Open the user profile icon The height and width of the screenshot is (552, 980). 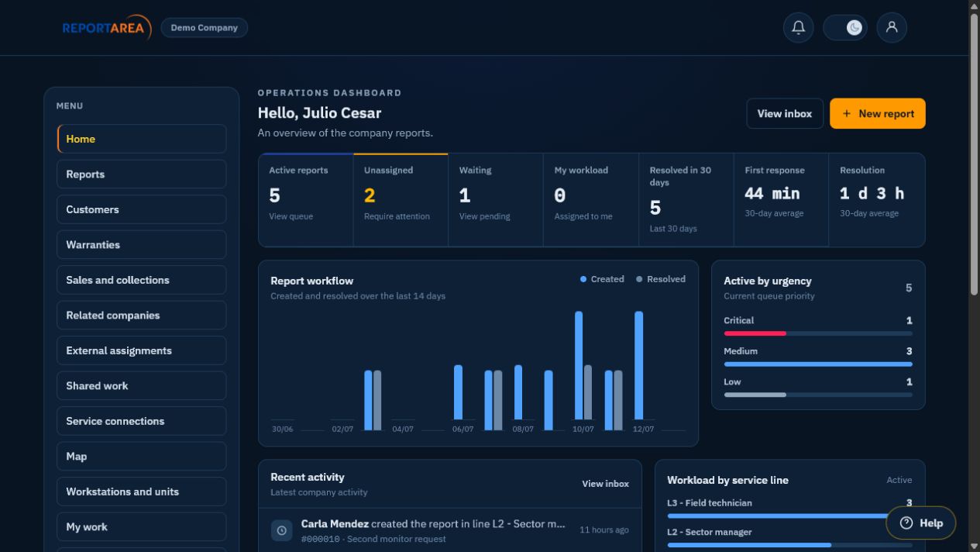[x=892, y=28]
